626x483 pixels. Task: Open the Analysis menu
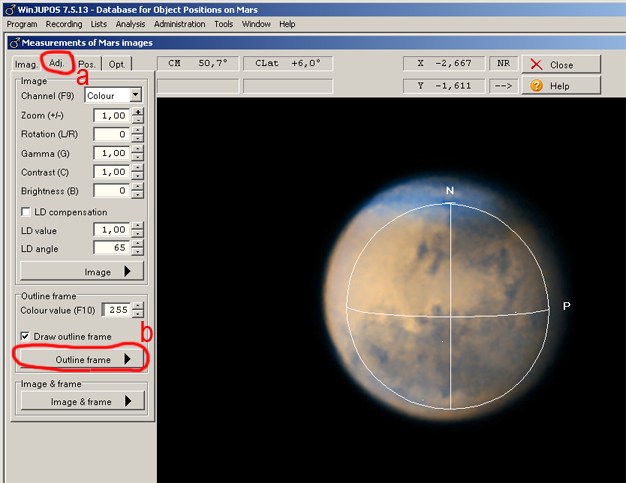pyautogui.click(x=130, y=23)
